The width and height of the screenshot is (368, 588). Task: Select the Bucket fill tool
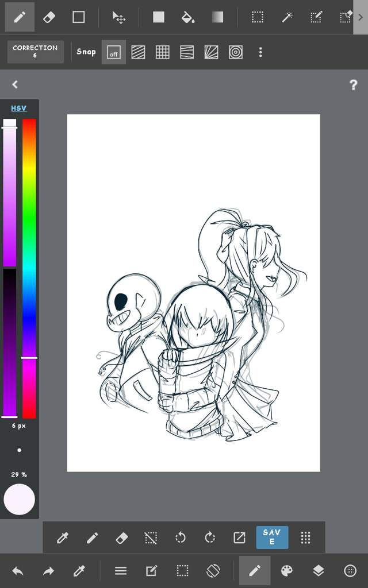(x=188, y=17)
